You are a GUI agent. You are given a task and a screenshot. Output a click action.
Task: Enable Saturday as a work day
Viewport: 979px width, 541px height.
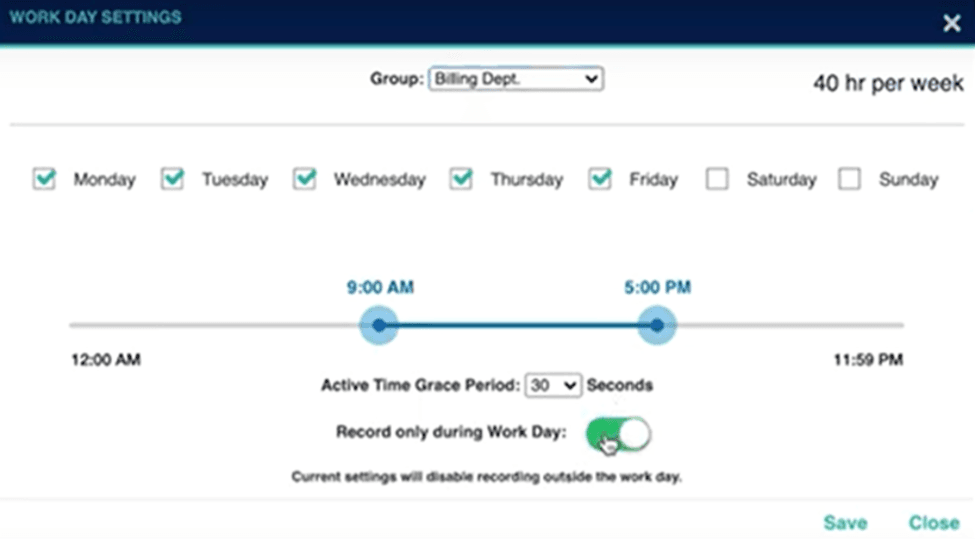tap(717, 180)
